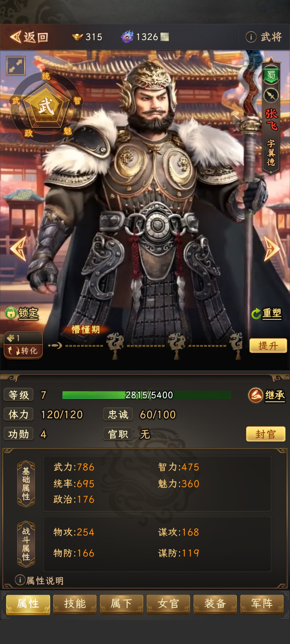Click the 蜀 faction badge
Viewport: 290px width, 644px height.
point(271,75)
